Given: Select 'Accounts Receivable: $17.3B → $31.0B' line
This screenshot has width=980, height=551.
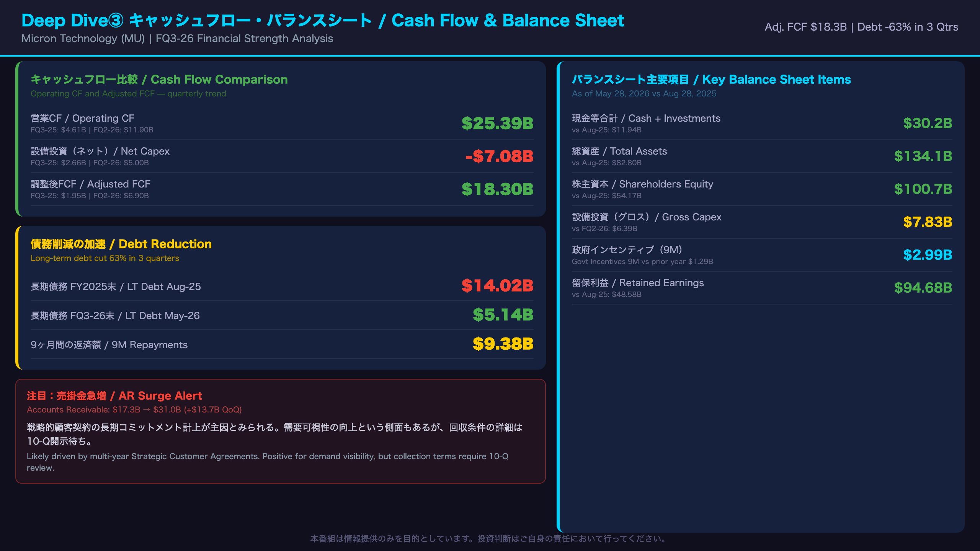Looking at the screenshot, I should pyautogui.click(x=134, y=410).
